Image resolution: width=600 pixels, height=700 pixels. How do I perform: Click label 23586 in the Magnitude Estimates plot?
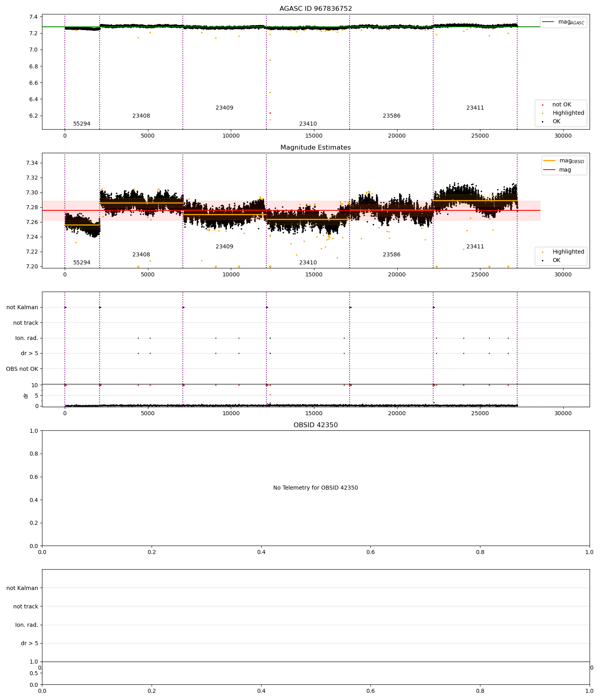click(x=392, y=255)
